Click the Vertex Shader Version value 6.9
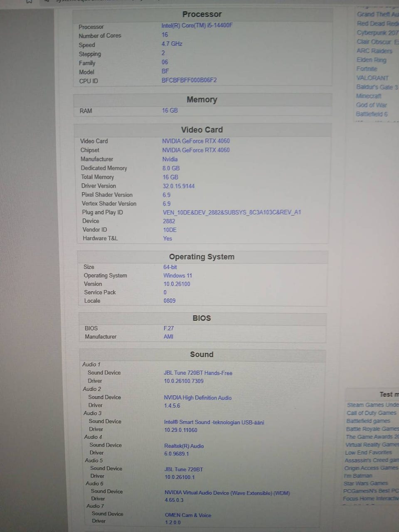This screenshot has width=399, height=532. (167, 204)
